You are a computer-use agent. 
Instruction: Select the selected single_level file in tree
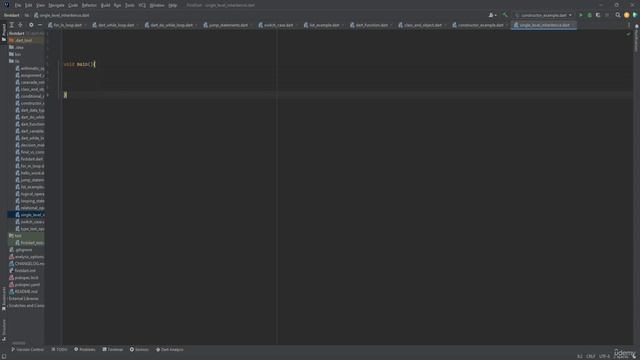click(26, 215)
